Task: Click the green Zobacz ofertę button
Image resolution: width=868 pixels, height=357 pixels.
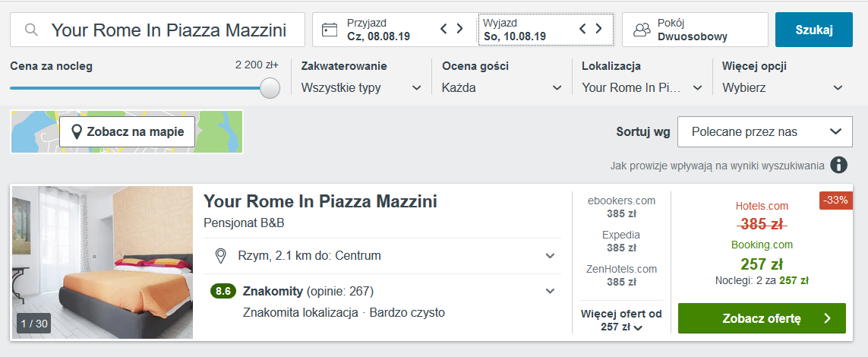Action: tap(762, 318)
